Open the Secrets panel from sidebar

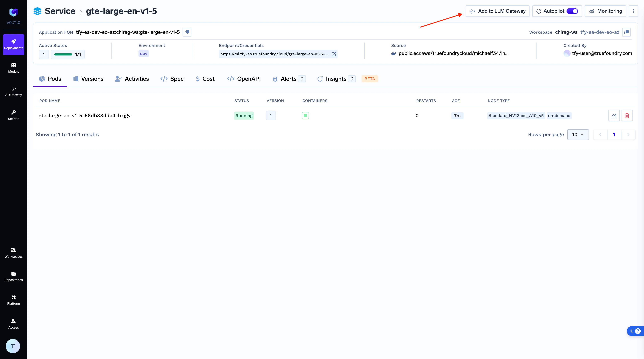click(x=13, y=115)
